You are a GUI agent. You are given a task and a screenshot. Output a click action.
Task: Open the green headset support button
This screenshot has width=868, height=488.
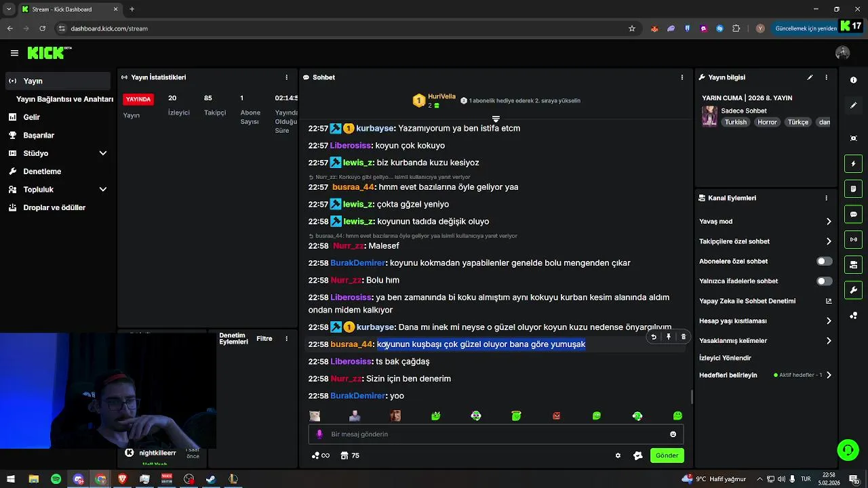(x=847, y=449)
